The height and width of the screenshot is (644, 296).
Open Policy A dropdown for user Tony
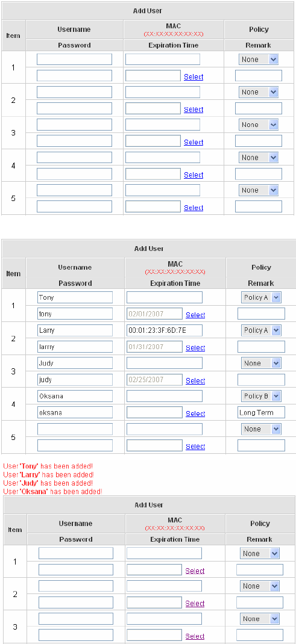[x=261, y=297]
